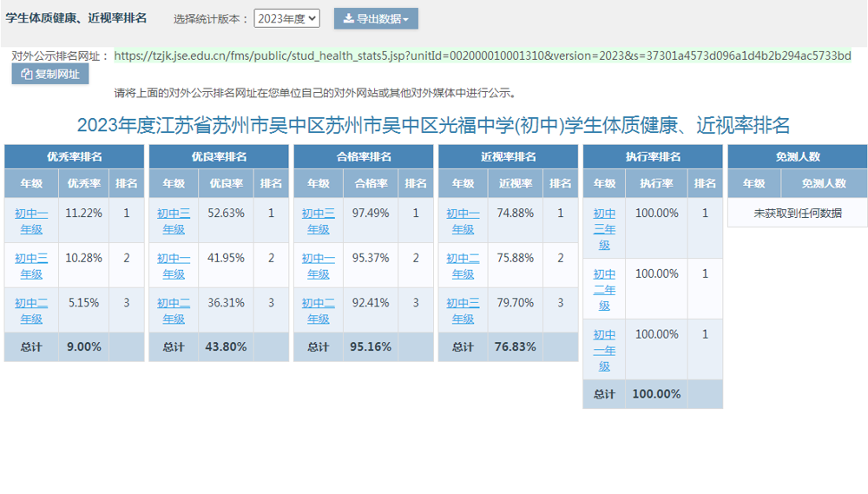Click the 执行率排名 table header
868x494 pixels.
(x=653, y=157)
